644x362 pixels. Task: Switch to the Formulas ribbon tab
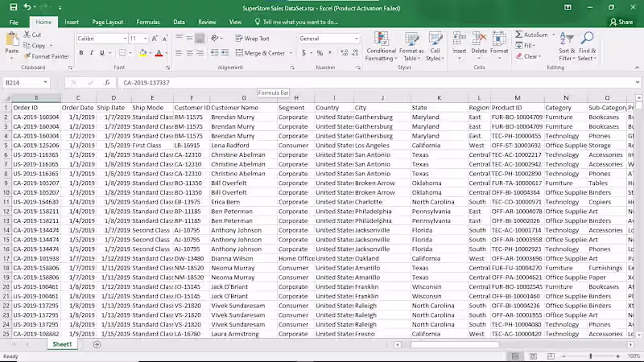point(147,22)
